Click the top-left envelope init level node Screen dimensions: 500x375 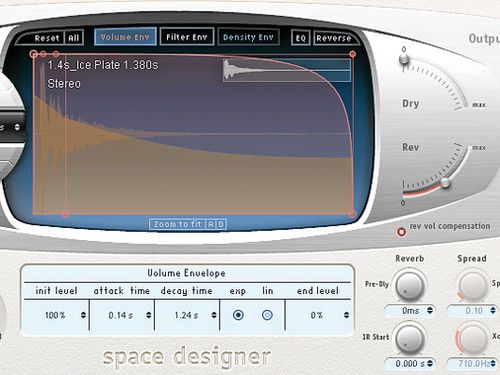[33, 54]
